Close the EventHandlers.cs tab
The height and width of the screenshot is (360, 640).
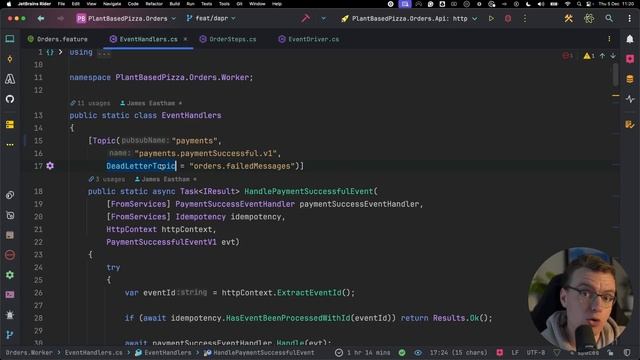[185, 39]
